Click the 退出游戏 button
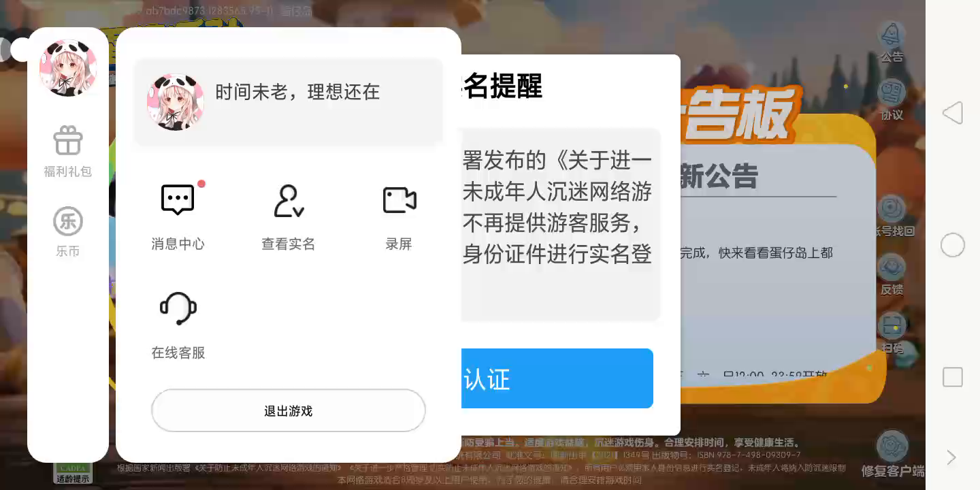Viewport: 980px width, 490px height. 289,410
